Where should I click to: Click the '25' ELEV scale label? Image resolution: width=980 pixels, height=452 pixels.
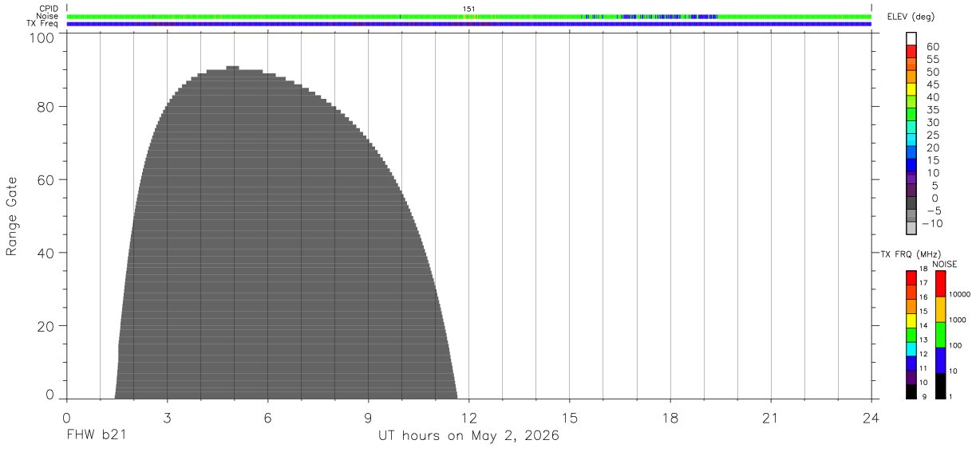click(x=932, y=135)
